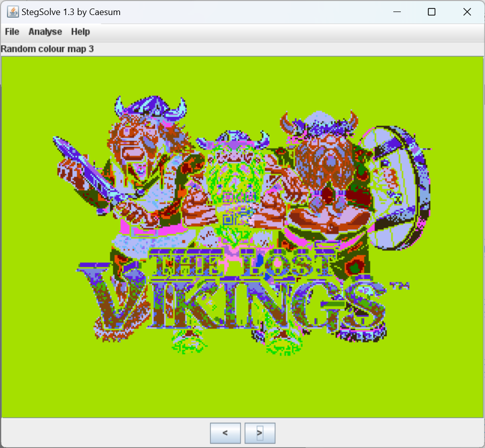485x448 pixels.
Task: Close the StegSolve window
Action: click(467, 12)
